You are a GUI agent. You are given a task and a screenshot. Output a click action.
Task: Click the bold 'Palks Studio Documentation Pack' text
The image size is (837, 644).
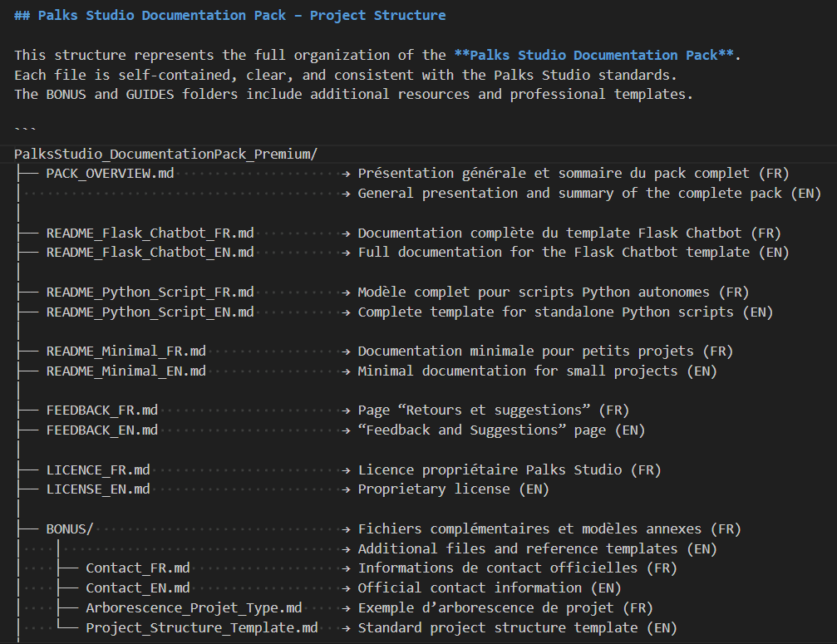(593, 56)
